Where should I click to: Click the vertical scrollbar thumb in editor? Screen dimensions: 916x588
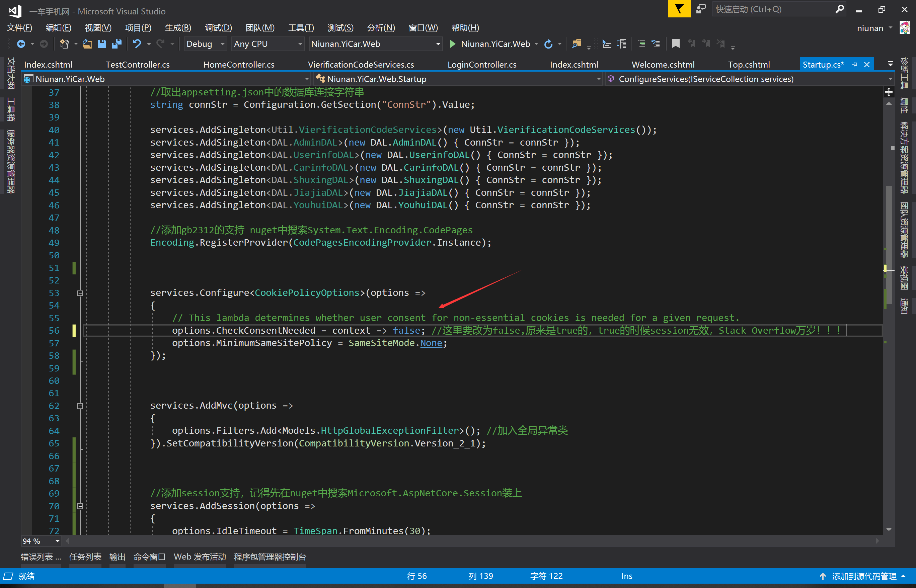point(889,229)
